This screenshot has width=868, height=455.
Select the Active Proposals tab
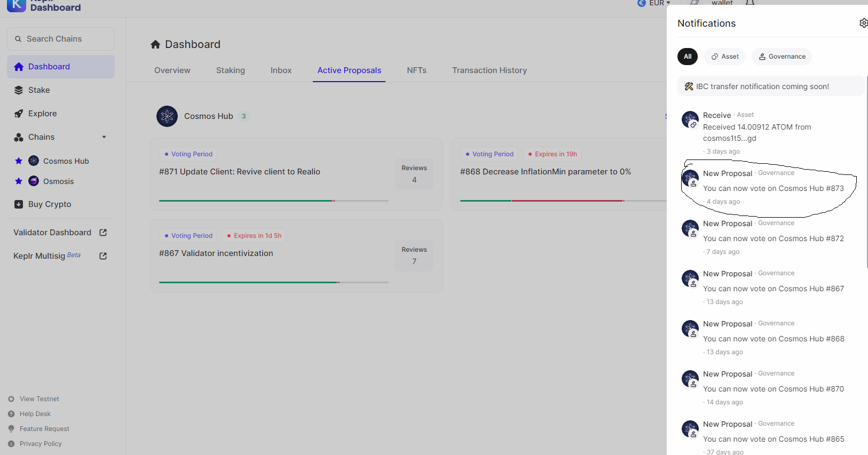tap(349, 70)
